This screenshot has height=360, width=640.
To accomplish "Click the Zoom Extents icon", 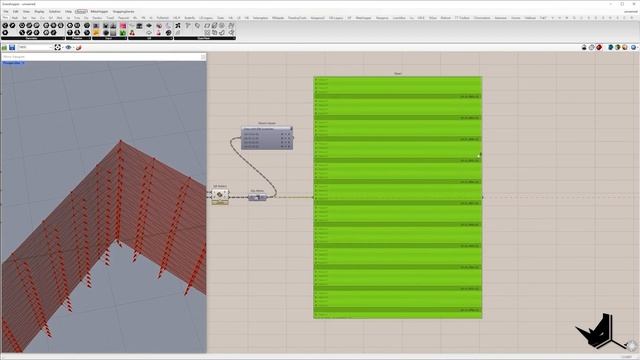I will point(58,48).
